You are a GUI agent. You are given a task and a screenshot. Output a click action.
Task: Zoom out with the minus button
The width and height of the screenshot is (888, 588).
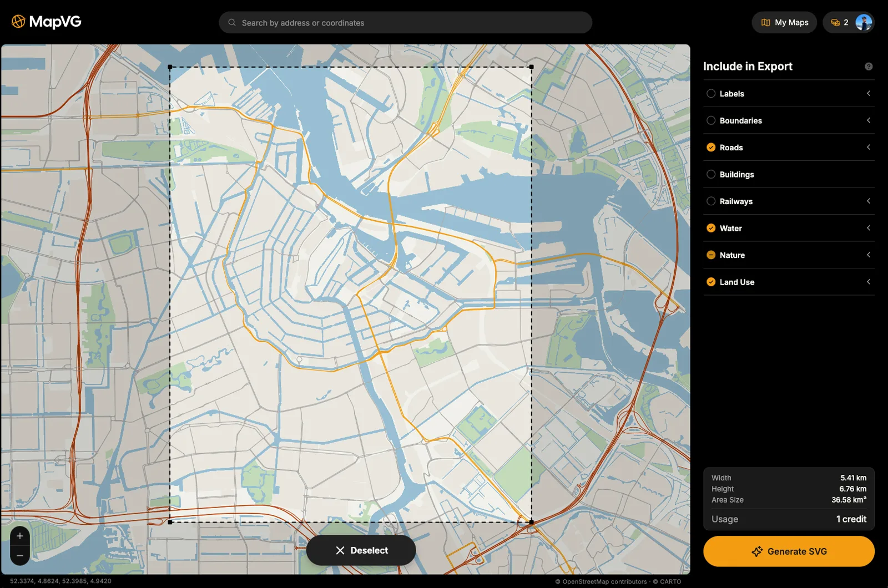click(20, 555)
